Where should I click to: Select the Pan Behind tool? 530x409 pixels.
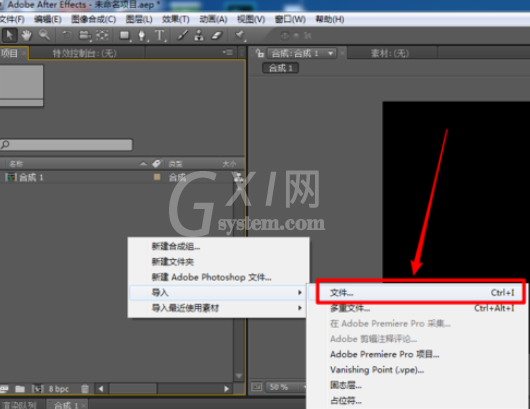(102, 35)
